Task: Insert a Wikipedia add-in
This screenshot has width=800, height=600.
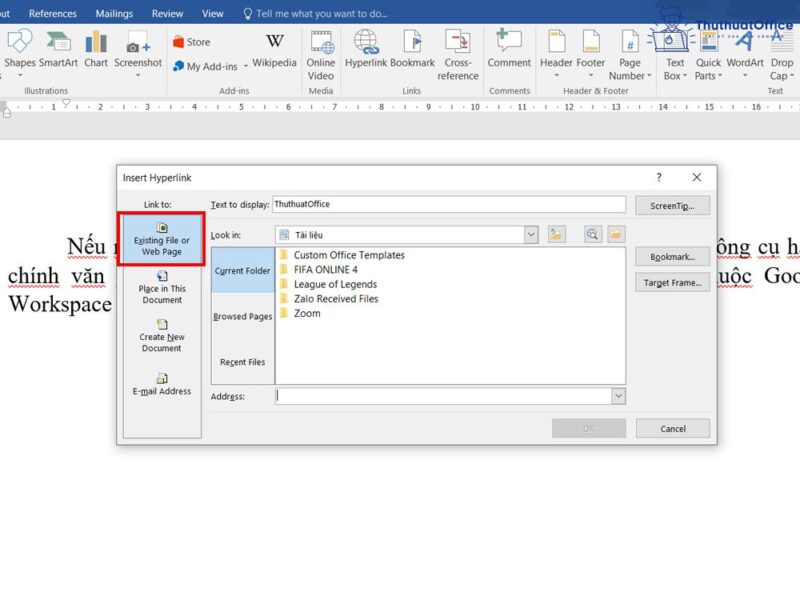Action: (275, 46)
